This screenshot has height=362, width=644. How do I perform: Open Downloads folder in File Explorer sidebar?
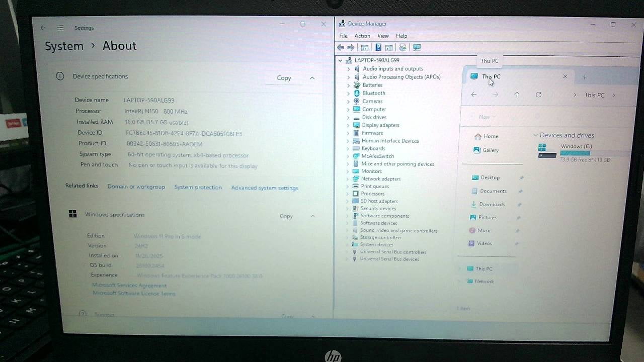point(488,204)
